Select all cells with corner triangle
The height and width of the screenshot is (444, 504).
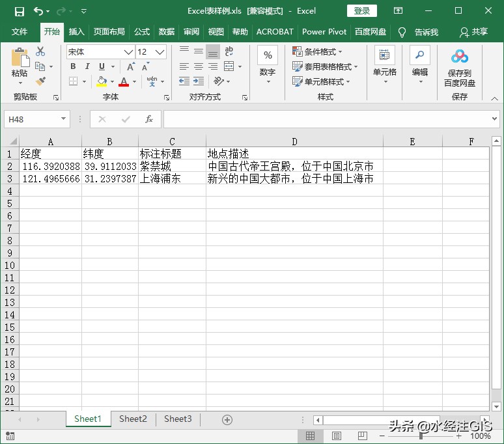tap(12, 141)
